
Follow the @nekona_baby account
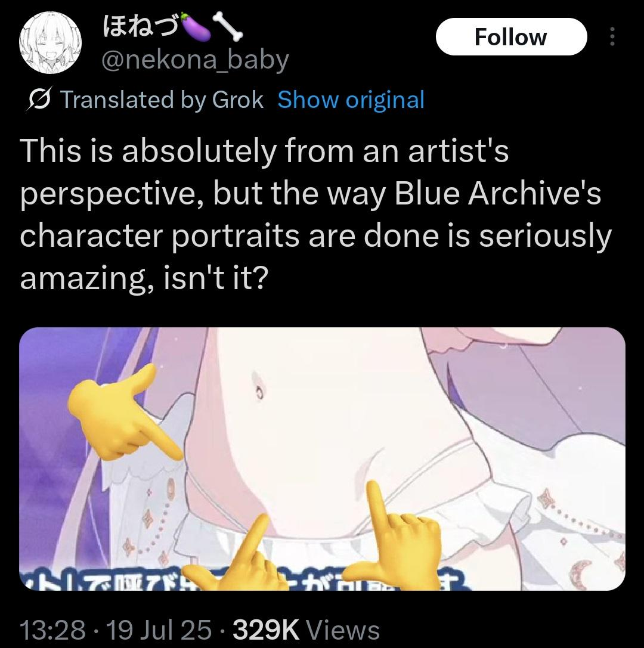click(x=511, y=37)
